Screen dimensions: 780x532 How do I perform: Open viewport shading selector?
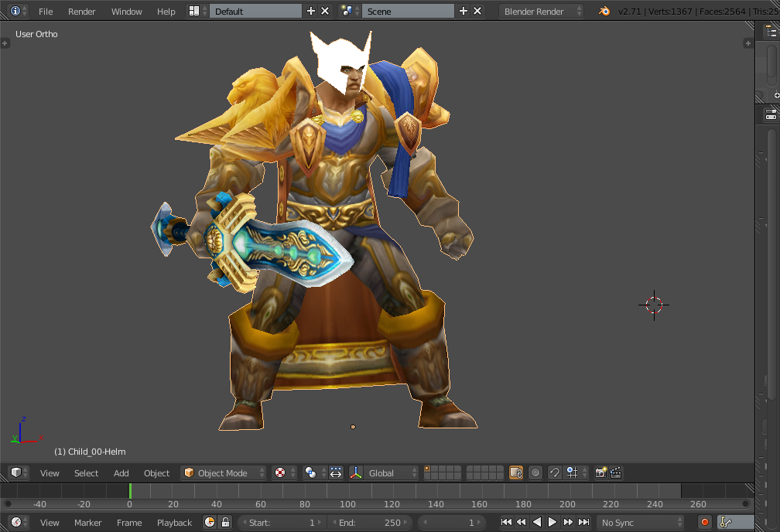click(x=284, y=472)
